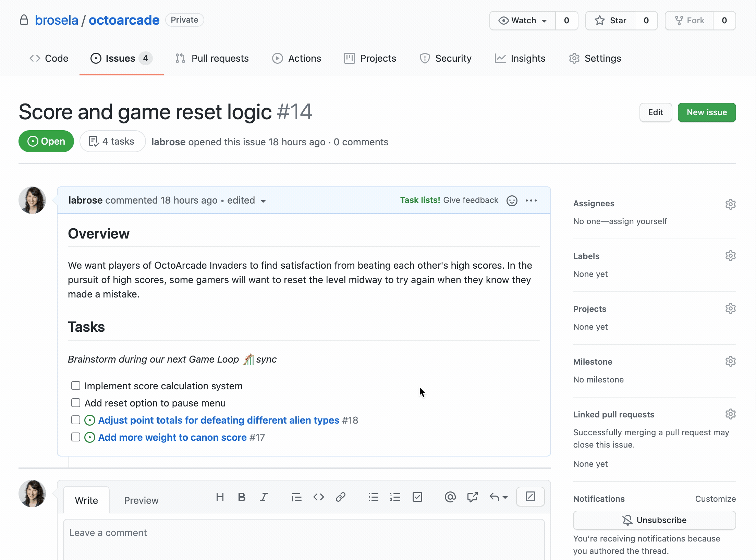The height and width of the screenshot is (560, 756).
Task: Star the repository
Action: (x=610, y=21)
